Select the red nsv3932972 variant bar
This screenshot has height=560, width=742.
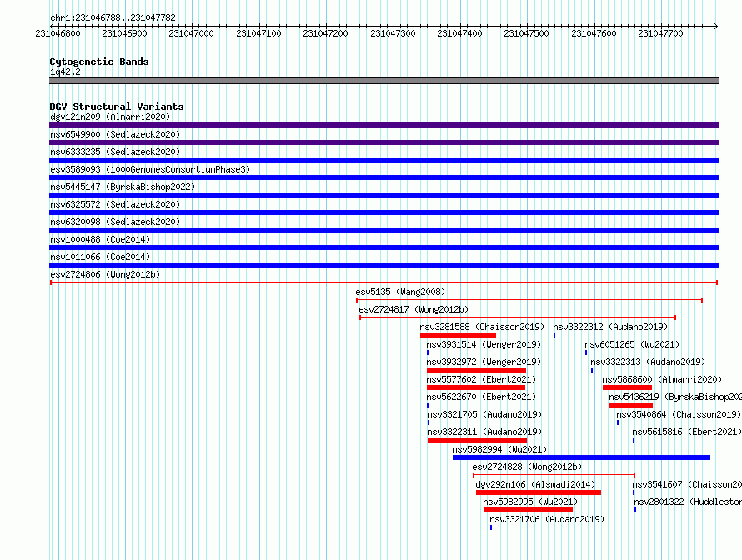point(477,370)
